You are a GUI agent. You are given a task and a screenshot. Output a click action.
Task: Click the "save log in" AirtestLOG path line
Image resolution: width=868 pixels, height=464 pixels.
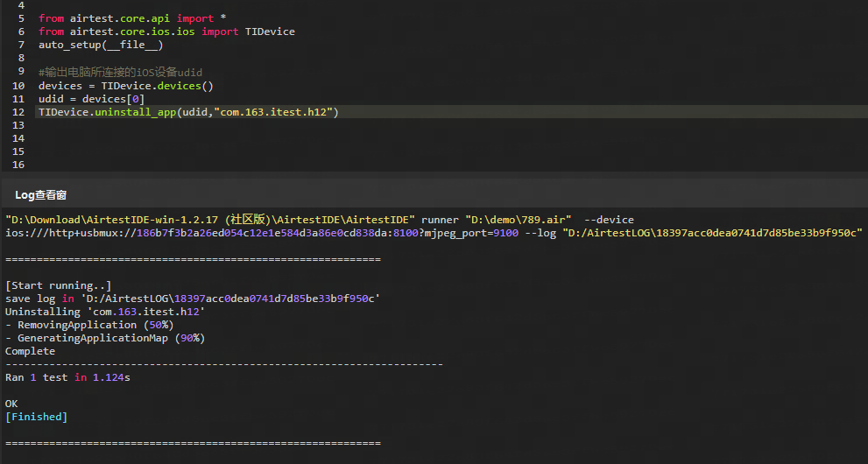[x=193, y=299]
